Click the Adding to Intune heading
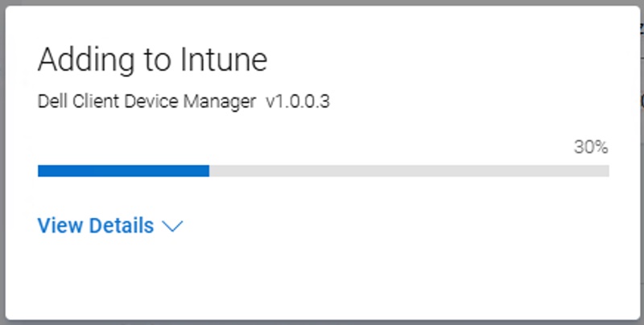Viewport: 644px width, 325px height. 152,60
